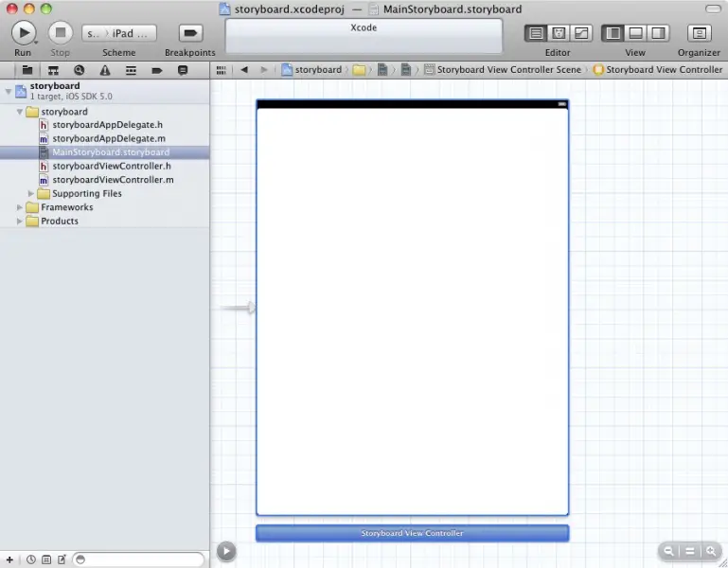
Task: Expand the Supporting Files group
Action: point(31,193)
